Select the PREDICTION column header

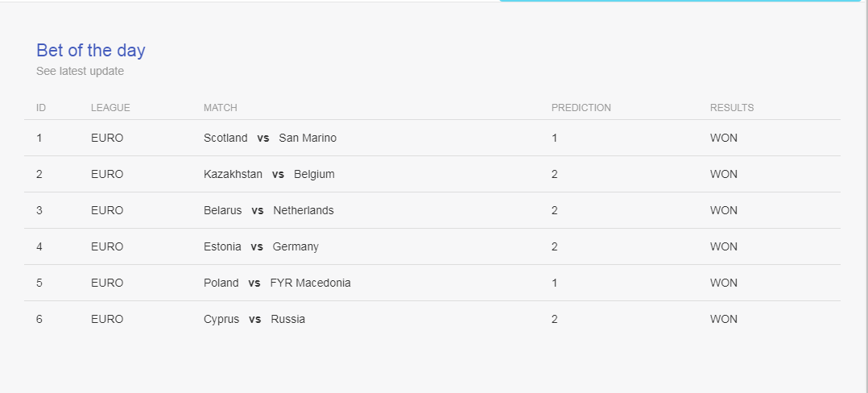581,107
